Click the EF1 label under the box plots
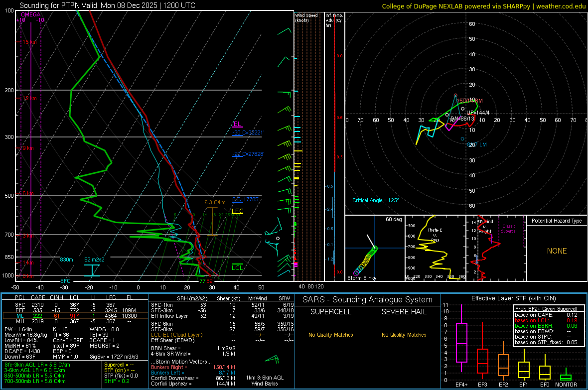Viewport: 588px width, 390px height. coord(524,385)
